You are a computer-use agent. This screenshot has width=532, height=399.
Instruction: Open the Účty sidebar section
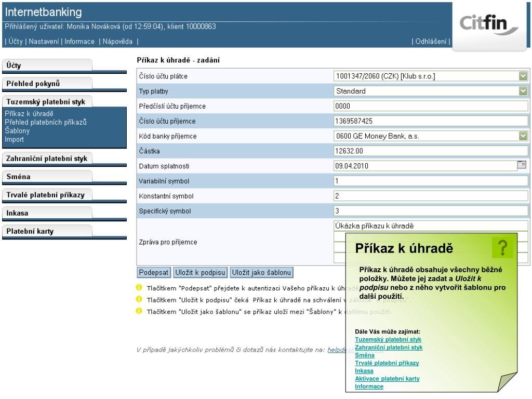coord(47,65)
